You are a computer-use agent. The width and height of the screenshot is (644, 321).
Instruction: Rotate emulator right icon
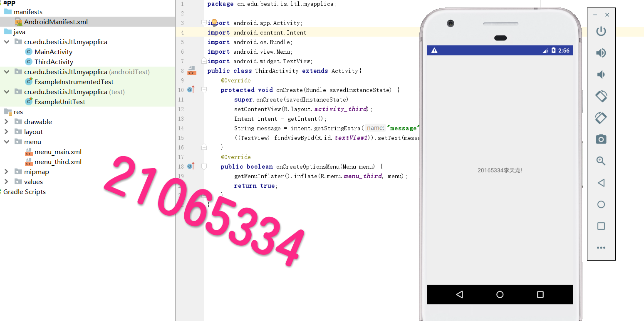point(601,118)
